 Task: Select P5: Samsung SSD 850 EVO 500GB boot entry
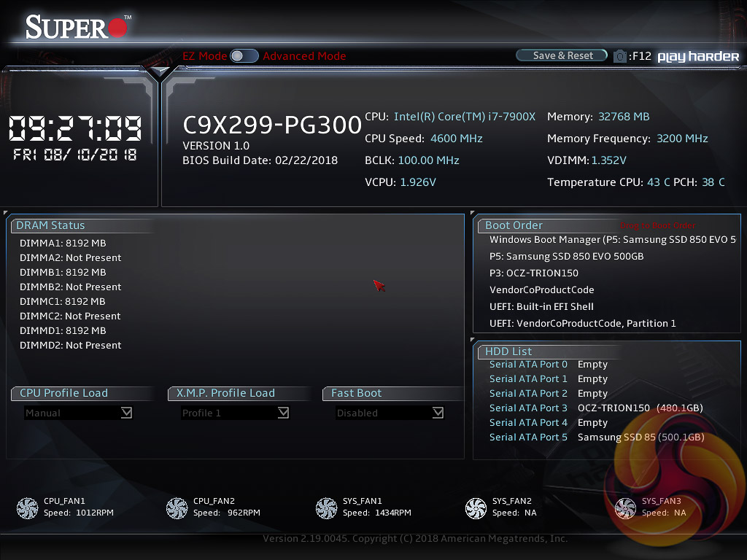566,256
